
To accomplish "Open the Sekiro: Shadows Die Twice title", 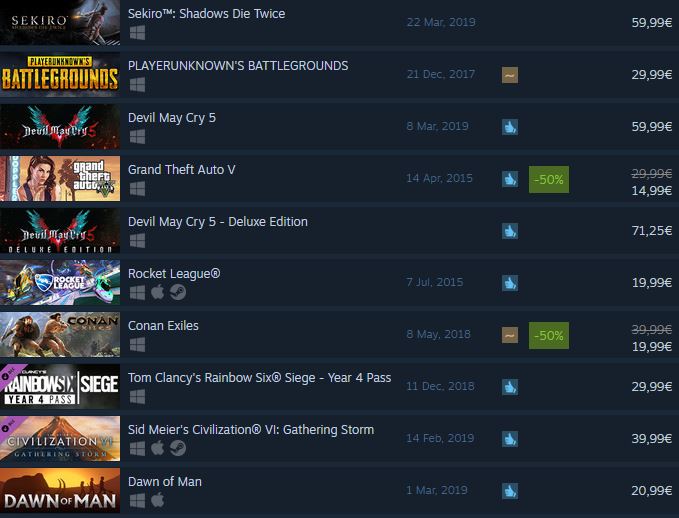I will [x=206, y=13].
